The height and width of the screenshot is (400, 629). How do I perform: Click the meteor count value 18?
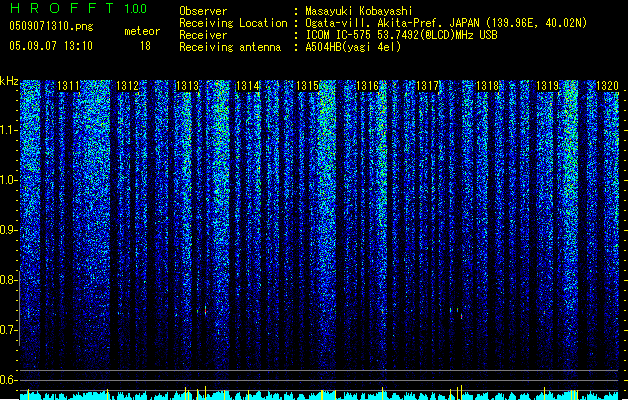point(145,46)
